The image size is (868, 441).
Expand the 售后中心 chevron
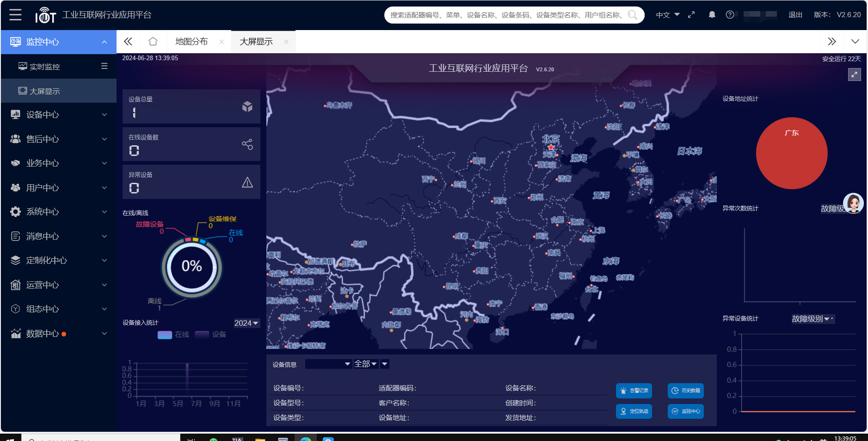pos(105,139)
